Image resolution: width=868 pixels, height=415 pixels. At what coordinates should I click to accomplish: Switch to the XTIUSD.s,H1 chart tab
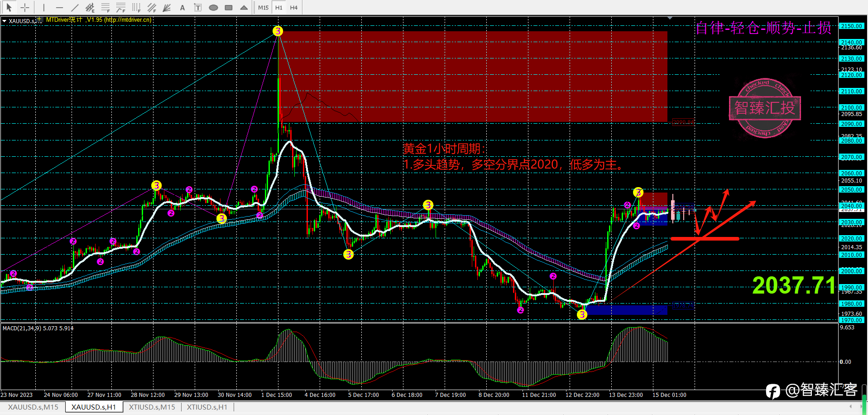[207, 407]
